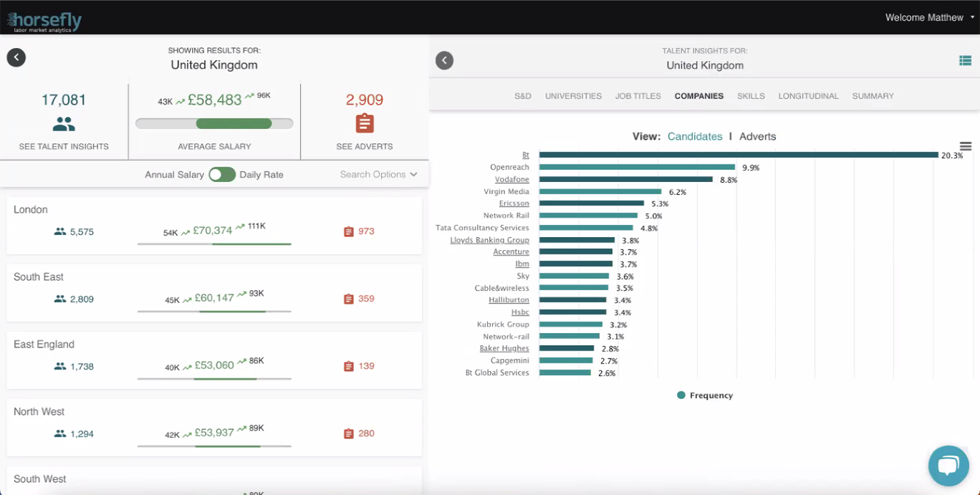Click London salary £70,374
This screenshot has height=495, width=980.
point(214,231)
